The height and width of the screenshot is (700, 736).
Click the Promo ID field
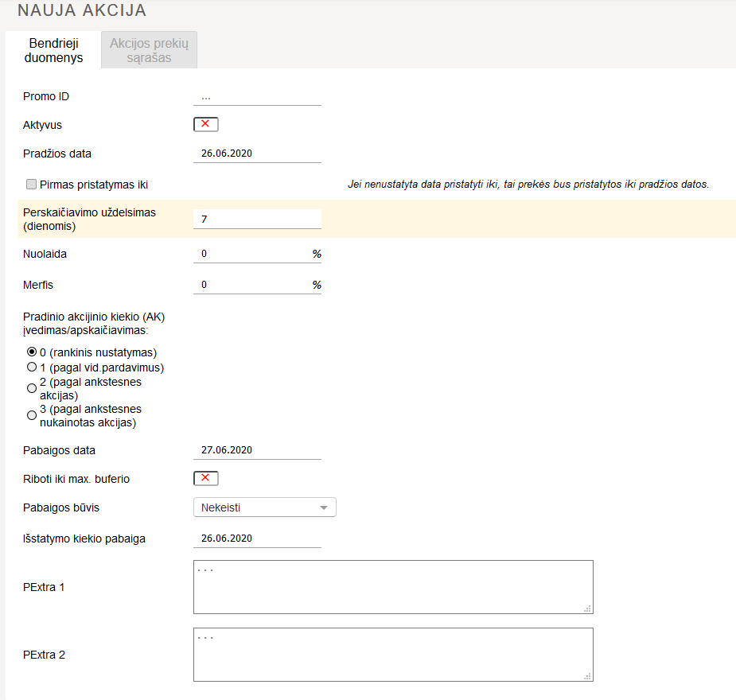click(256, 96)
